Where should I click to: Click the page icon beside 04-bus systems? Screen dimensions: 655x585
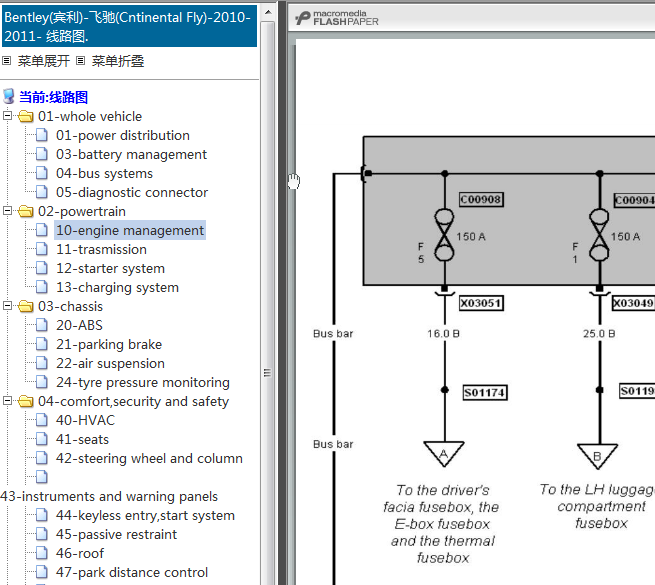(x=41, y=173)
